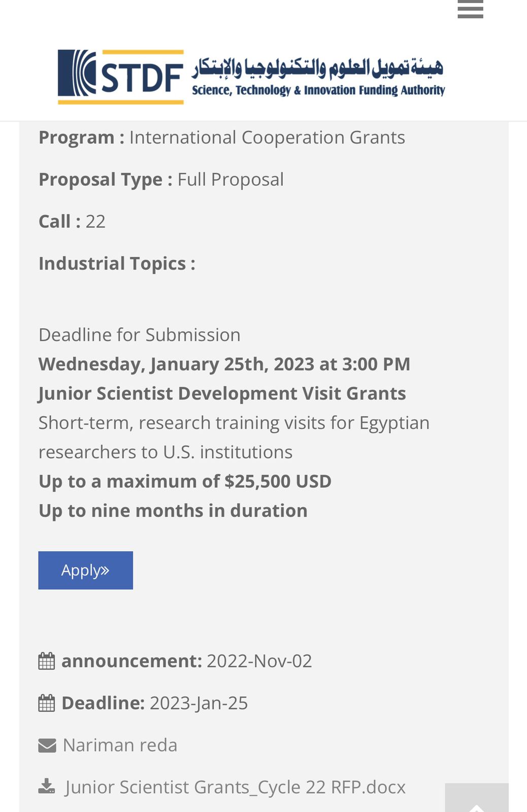Click the download icon for the RFP file
527x812 pixels.
click(x=47, y=787)
